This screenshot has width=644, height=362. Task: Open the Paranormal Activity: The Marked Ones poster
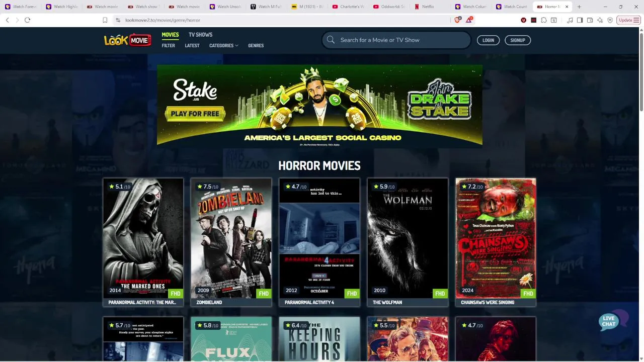pos(143,238)
